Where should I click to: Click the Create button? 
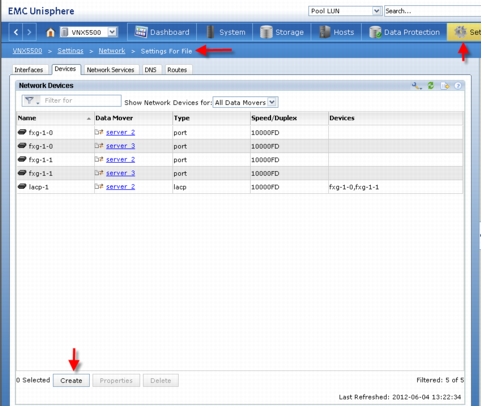71,380
